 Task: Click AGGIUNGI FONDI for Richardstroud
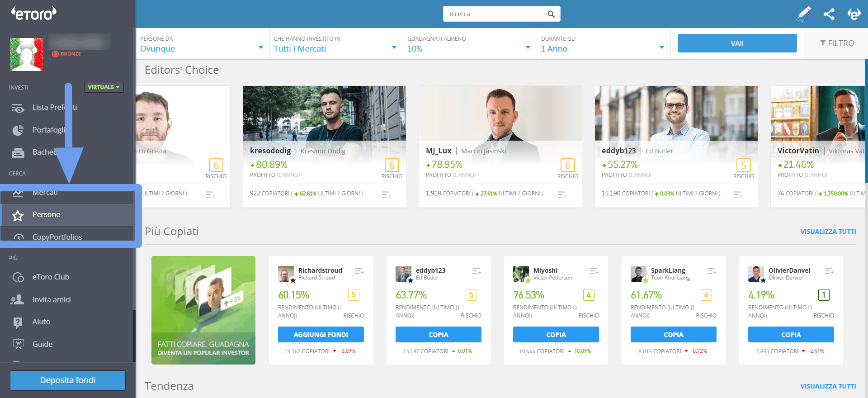(x=321, y=335)
